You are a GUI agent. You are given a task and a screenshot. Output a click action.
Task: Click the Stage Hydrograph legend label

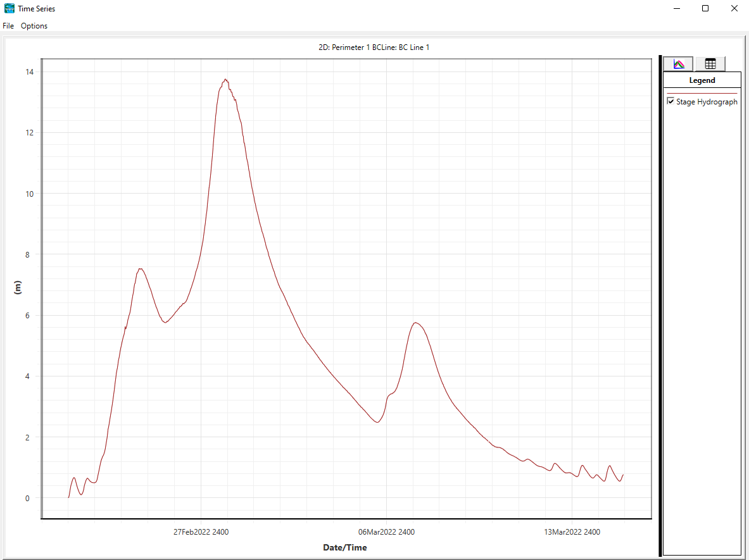[707, 102]
